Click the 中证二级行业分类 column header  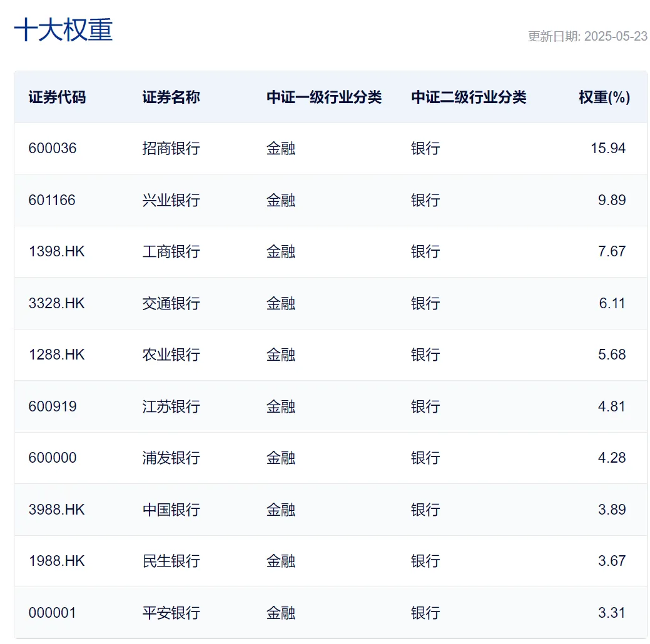[469, 98]
